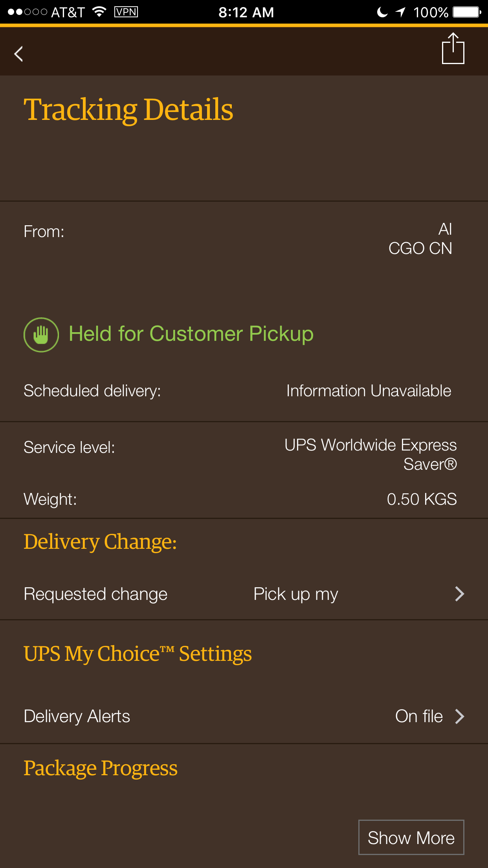488x868 pixels.
Task: Tap the Package Progress heading
Action: tap(101, 769)
